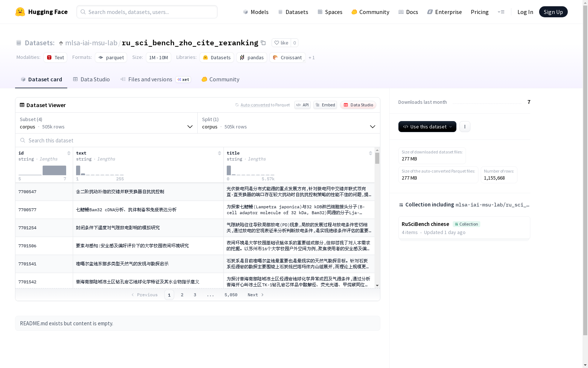Select the Datasets library tag

(217, 57)
